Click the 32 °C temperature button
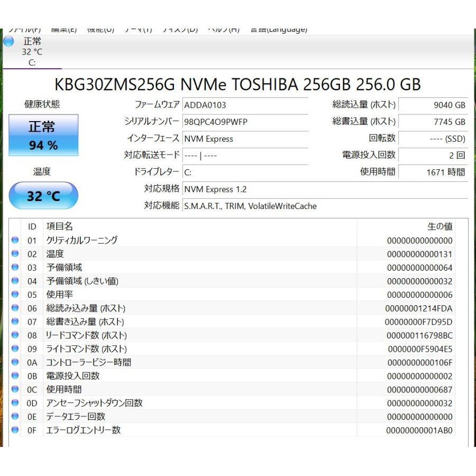476x476 pixels. [43, 196]
